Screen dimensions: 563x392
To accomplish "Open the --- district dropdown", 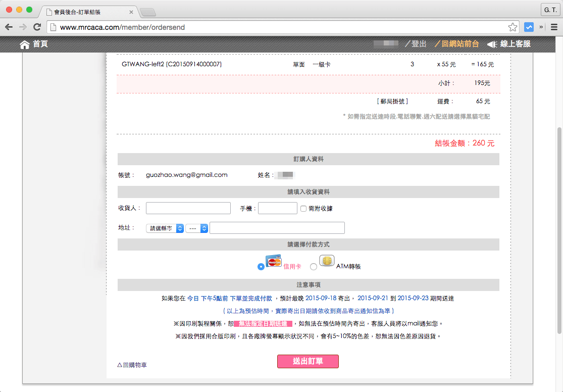I will point(197,228).
